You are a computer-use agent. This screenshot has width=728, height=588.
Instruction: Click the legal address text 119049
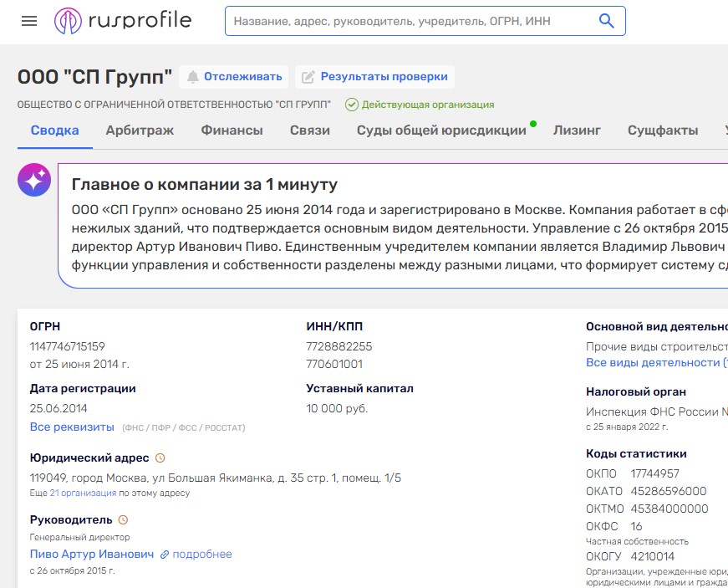click(x=216, y=478)
